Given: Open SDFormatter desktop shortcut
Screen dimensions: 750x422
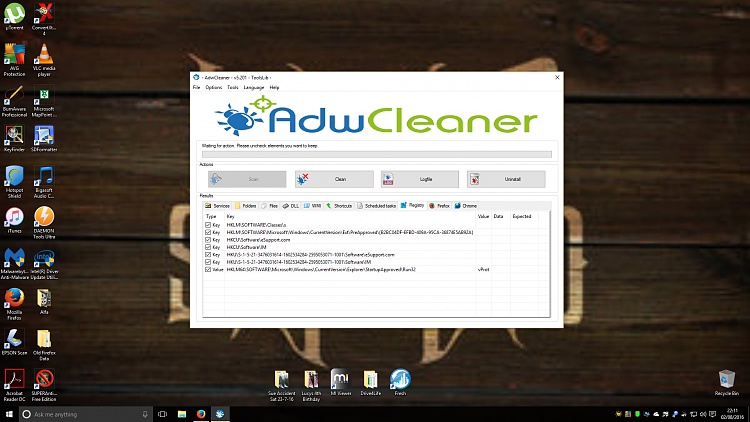Looking at the screenshot, I should pos(44,139).
